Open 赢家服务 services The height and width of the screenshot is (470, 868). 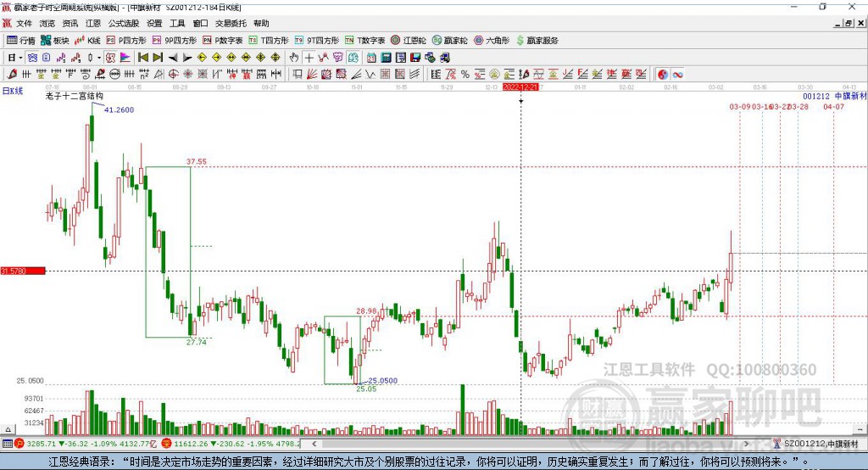pos(537,41)
